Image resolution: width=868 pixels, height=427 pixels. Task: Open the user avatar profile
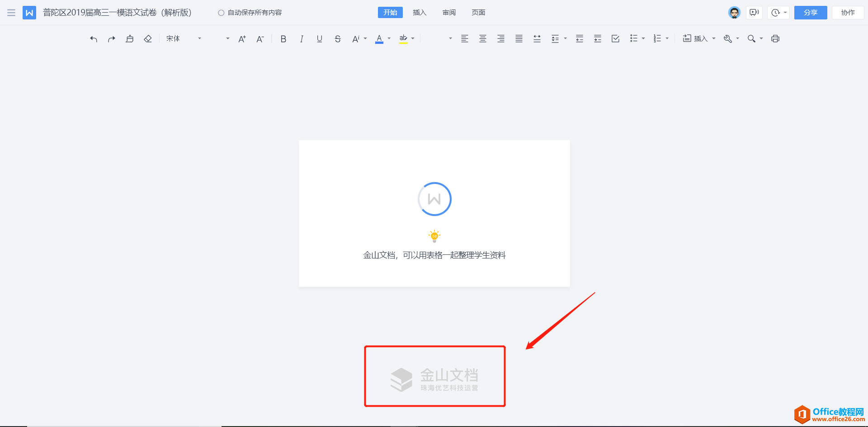(x=734, y=13)
